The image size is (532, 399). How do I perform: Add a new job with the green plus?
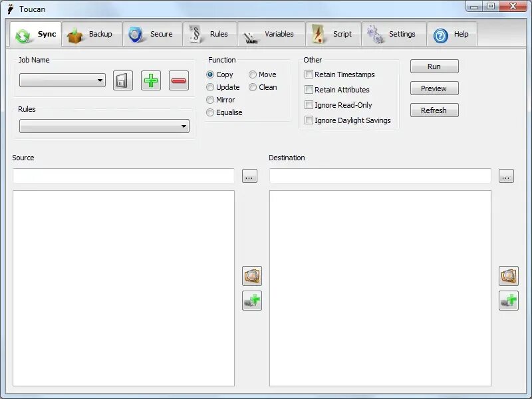pos(149,80)
